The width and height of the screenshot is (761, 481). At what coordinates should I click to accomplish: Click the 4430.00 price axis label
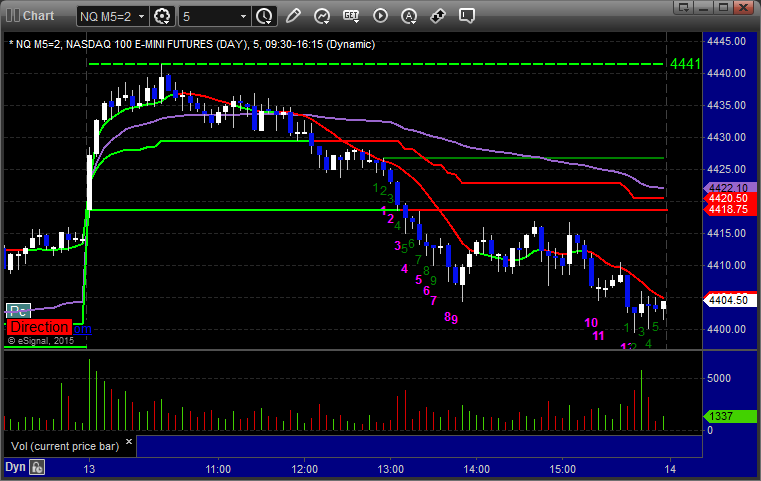click(727, 137)
